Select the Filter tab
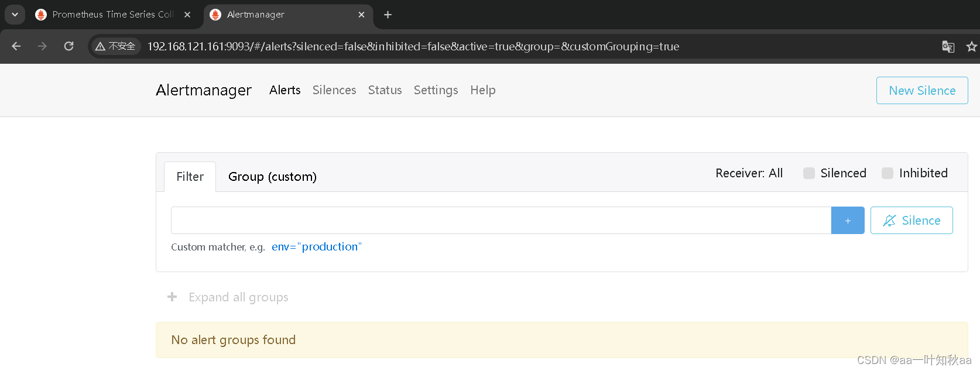980x371 pixels. pos(190,177)
